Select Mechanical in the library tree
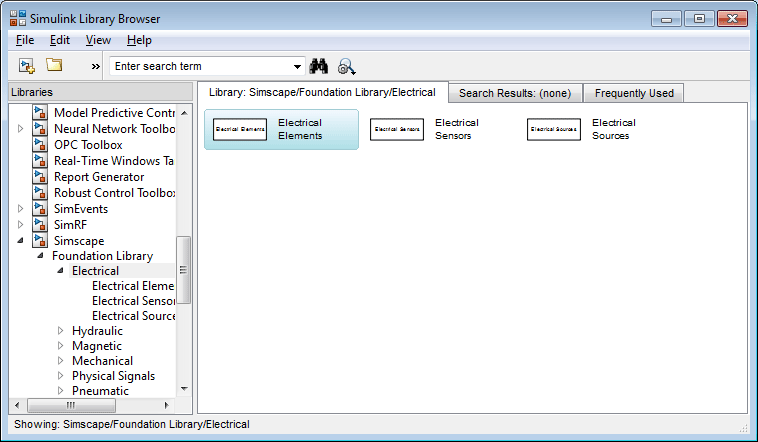Image resolution: width=758 pixels, height=442 pixels. point(102,361)
